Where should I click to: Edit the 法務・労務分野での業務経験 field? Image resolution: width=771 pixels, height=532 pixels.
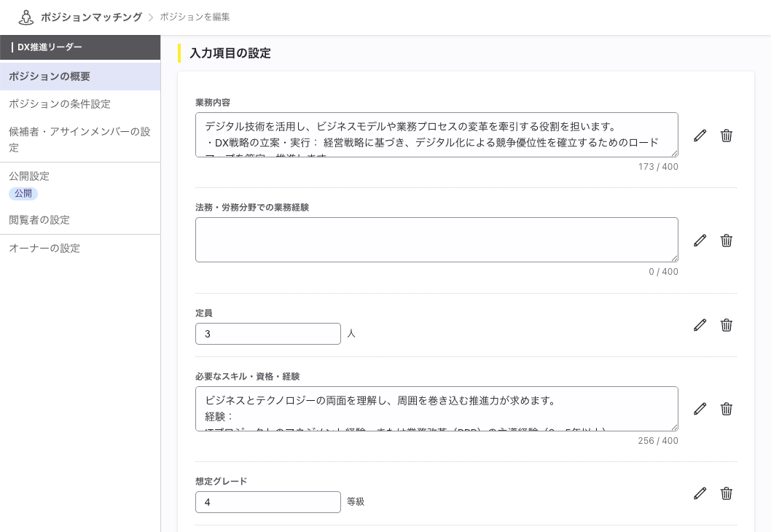pos(700,240)
